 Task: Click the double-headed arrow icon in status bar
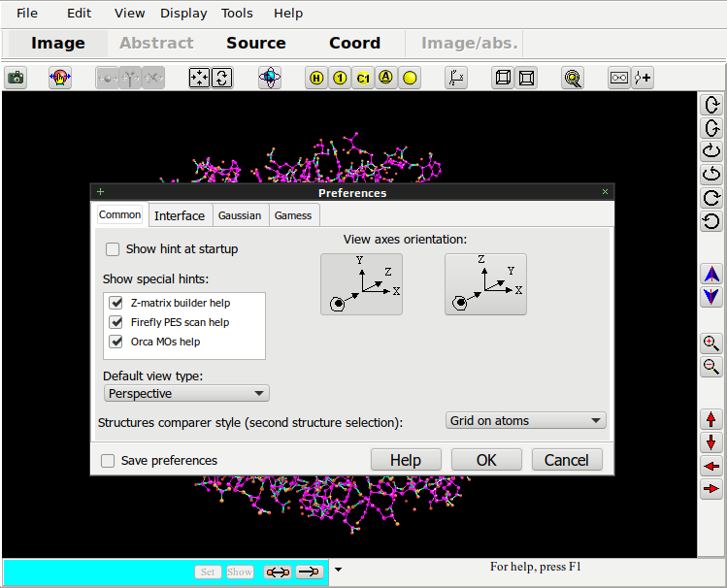(278, 572)
